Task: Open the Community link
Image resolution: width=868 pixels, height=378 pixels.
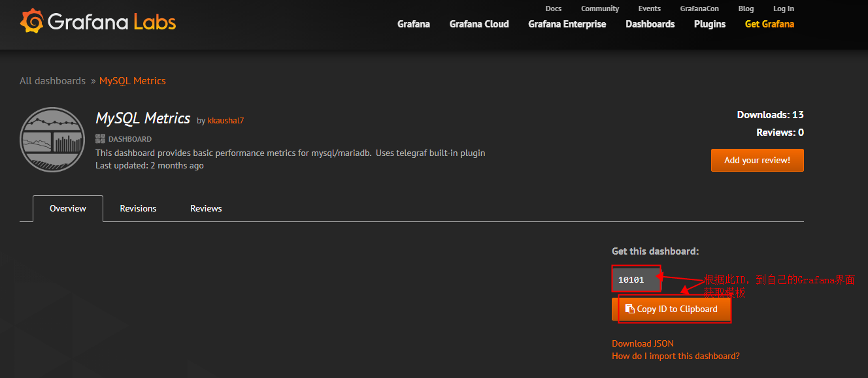Action: [600, 8]
